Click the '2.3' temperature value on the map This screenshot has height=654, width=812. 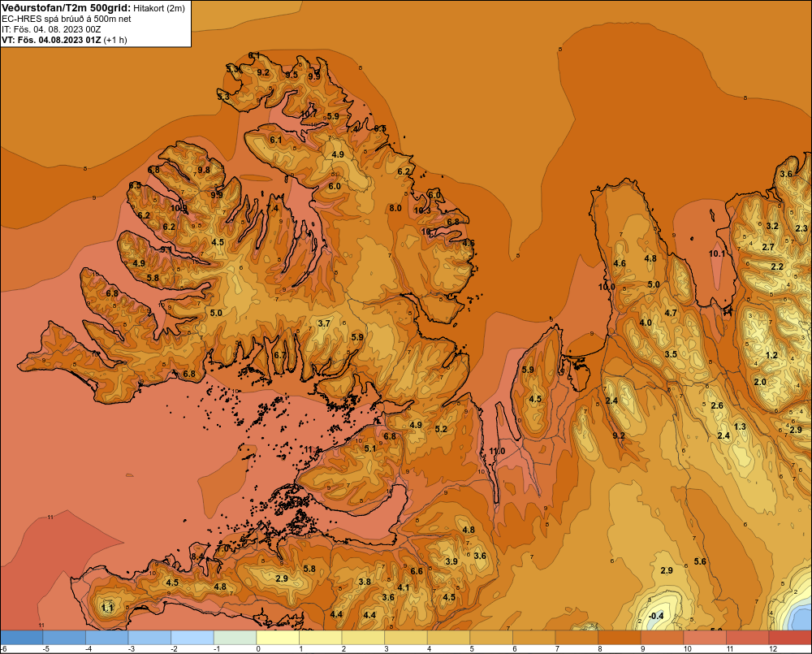coord(801,228)
